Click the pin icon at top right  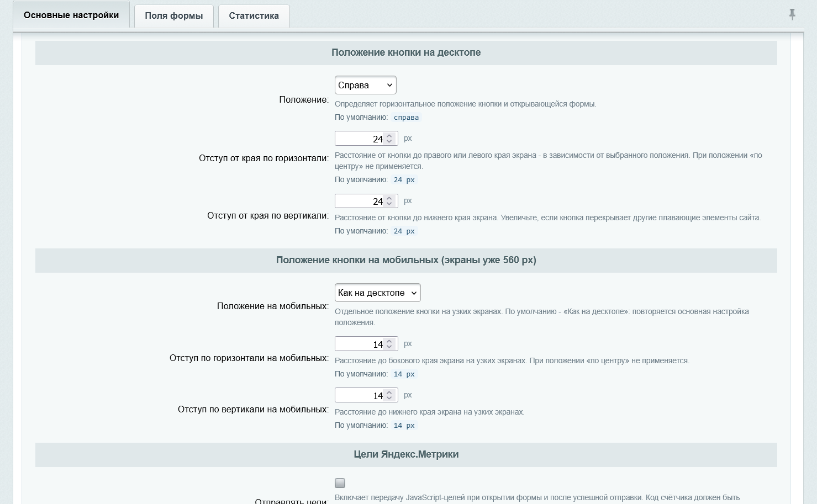tap(792, 15)
